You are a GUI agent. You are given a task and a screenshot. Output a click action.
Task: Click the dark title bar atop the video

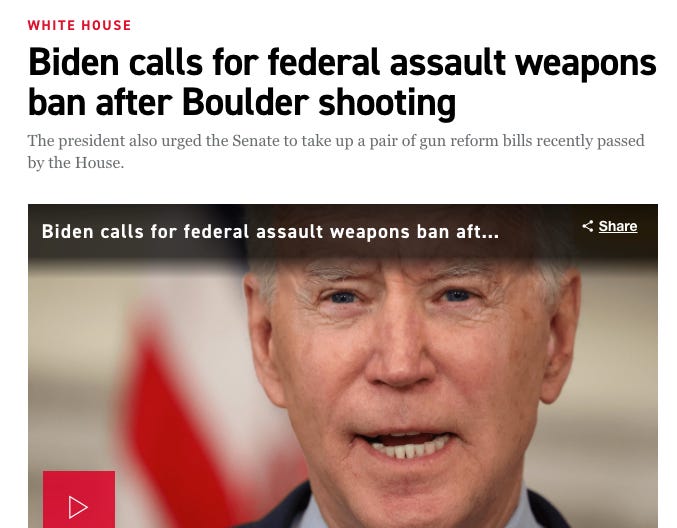343,231
